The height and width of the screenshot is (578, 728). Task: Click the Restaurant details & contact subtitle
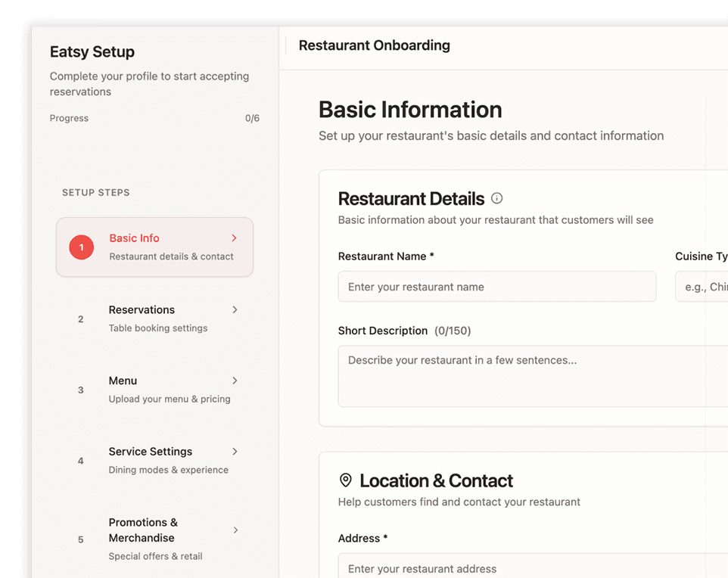171,256
